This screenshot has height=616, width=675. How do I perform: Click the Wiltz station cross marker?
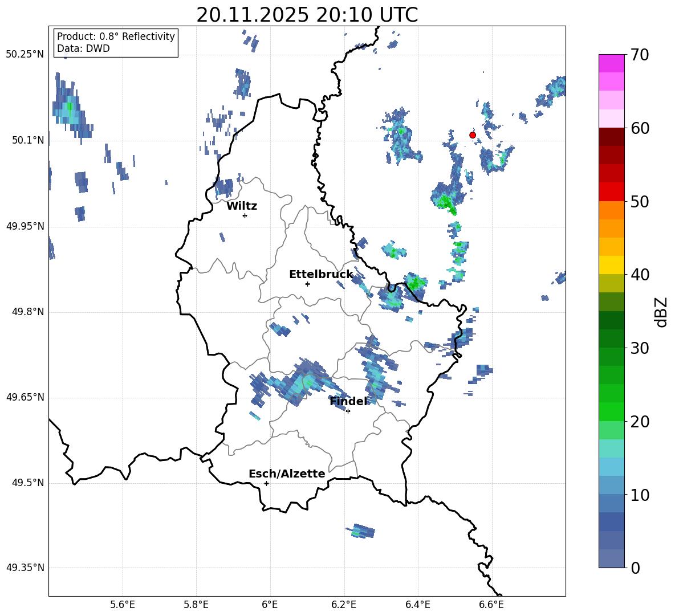coord(245,215)
